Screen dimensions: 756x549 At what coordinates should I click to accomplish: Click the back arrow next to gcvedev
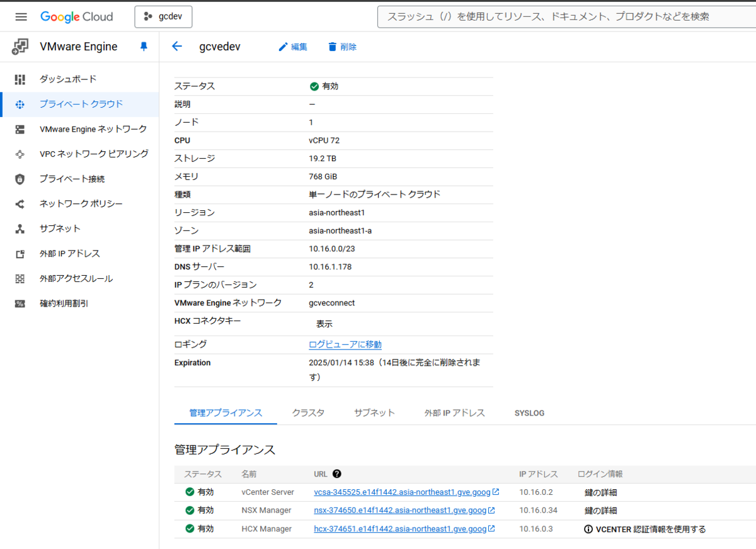click(177, 47)
